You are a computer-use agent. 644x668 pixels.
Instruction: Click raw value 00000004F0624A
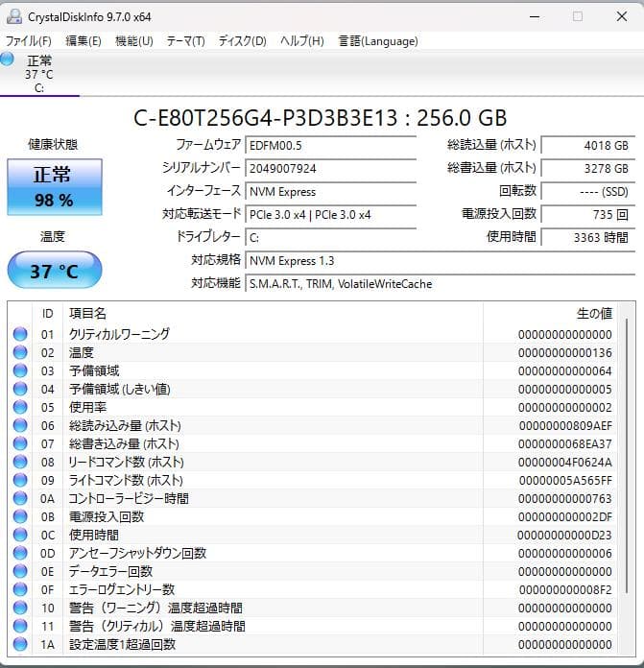(x=565, y=463)
